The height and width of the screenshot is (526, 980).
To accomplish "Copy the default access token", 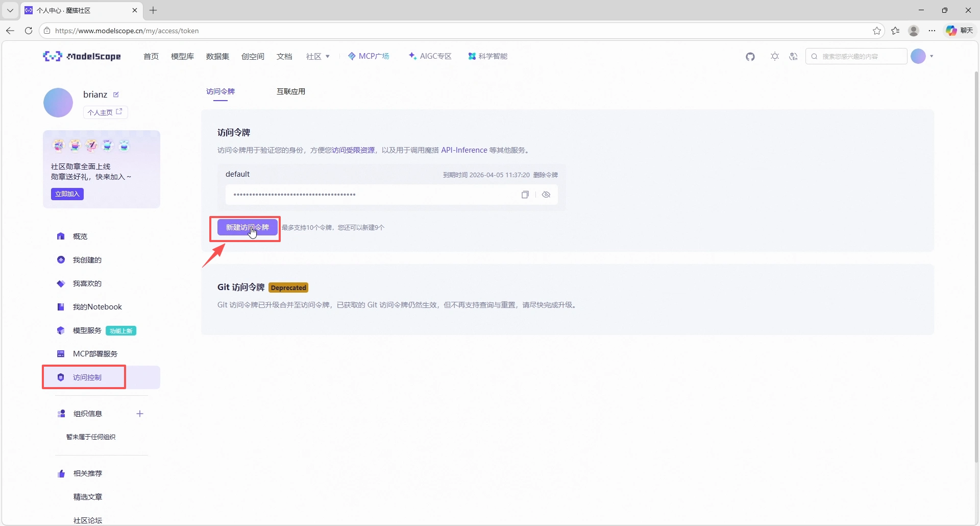I will [525, 195].
